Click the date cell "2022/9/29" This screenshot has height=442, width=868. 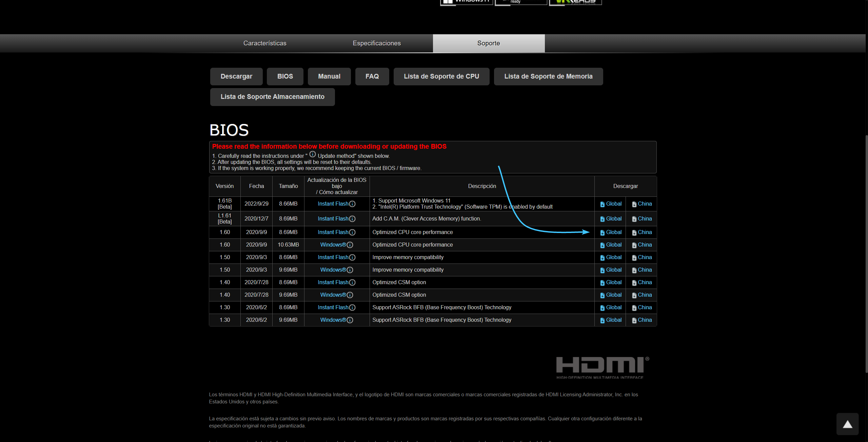pyautogui.click(x=256, y=204)
